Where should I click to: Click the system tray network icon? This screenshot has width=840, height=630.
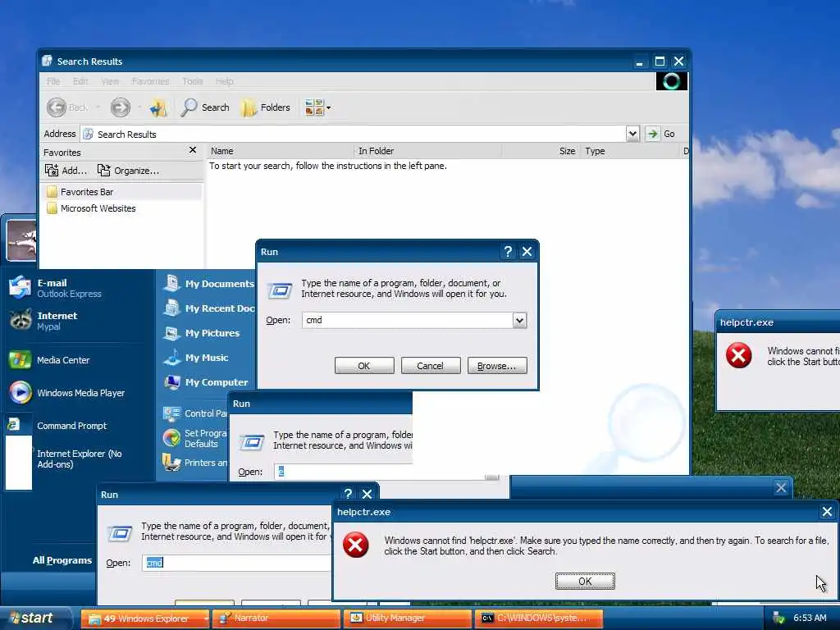click(x=779, y=619)
